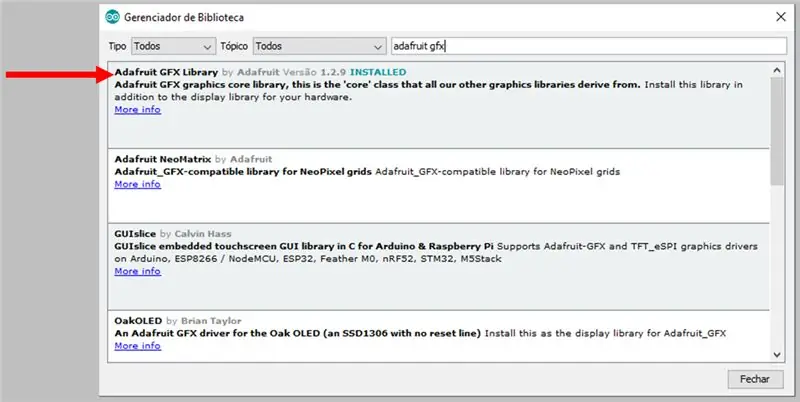Click the 'INSTALLED' status label

click(x=378, y=72)
